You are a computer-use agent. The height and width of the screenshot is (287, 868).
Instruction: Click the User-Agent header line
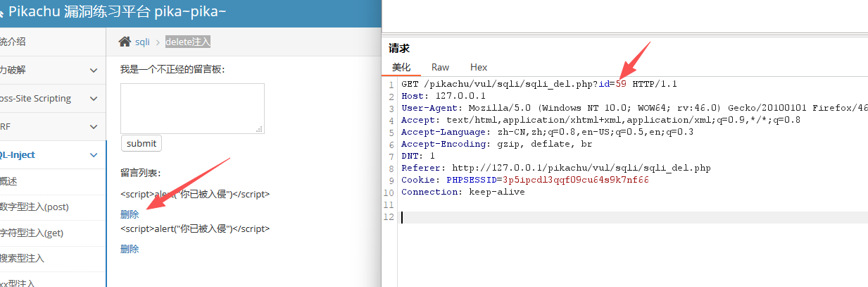tap(634, 108)
